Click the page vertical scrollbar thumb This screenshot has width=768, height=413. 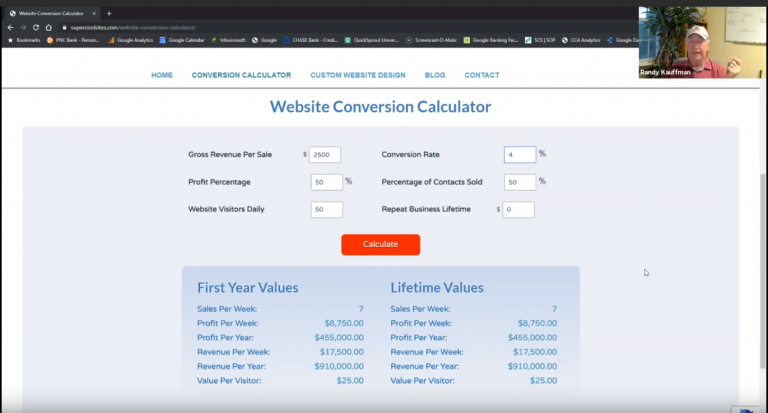(763, 271)
